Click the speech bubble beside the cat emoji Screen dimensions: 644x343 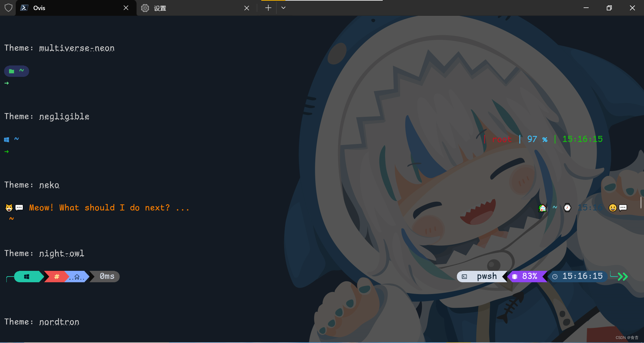click(19, 208)
